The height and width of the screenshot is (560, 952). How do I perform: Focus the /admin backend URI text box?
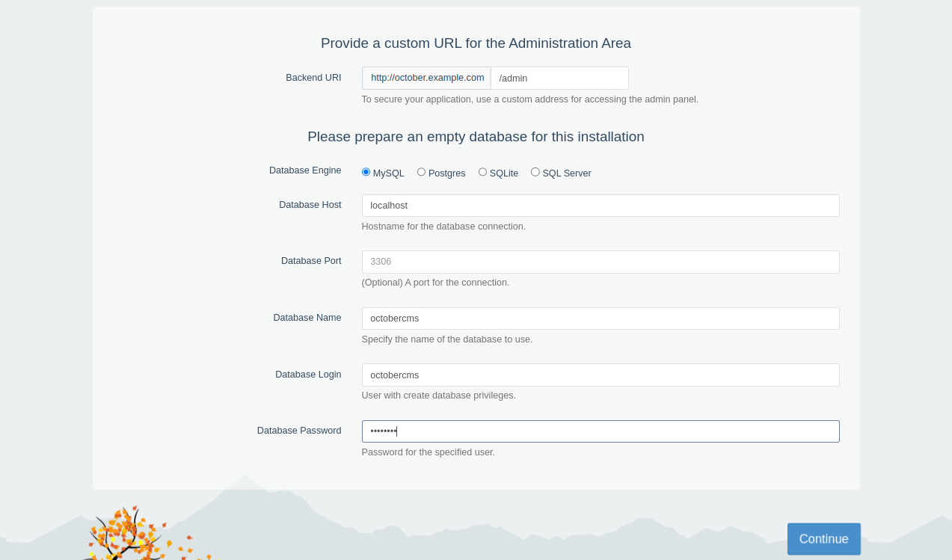[x=559, y=79]
